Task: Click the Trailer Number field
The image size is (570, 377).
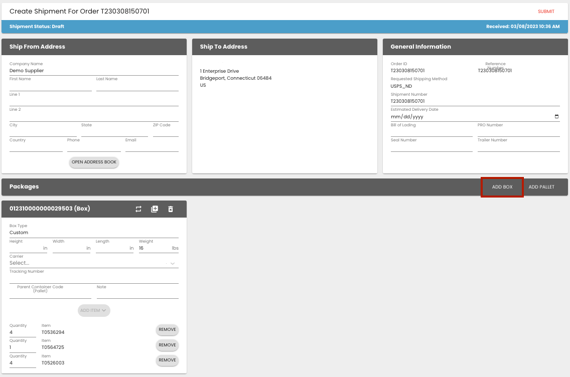Action: point(519,147)
